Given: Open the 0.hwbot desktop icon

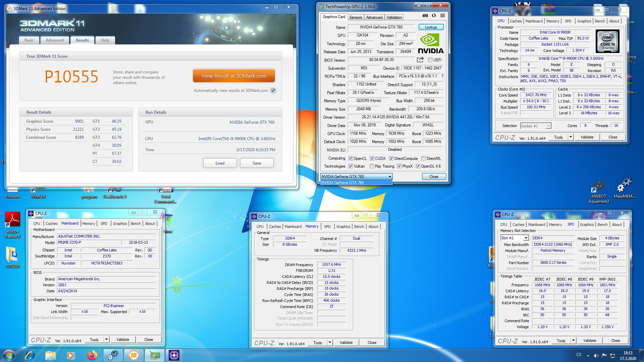Looking at the screenshot, I should [12, 194].
